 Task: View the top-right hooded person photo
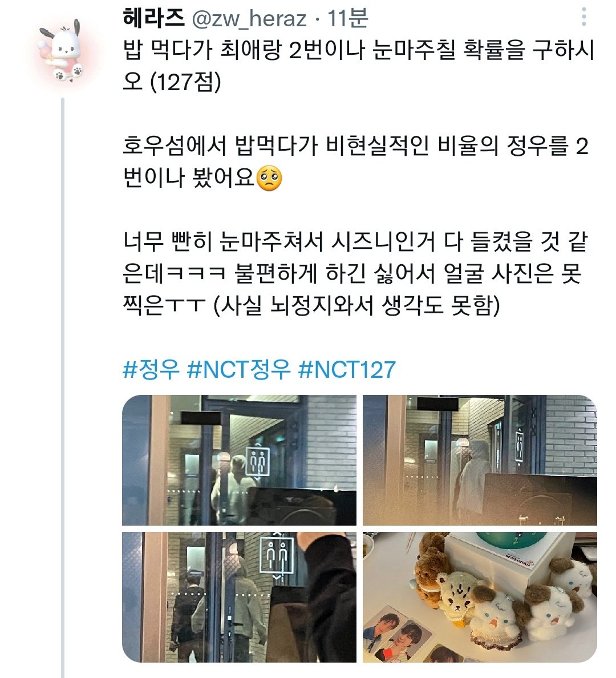480,460
